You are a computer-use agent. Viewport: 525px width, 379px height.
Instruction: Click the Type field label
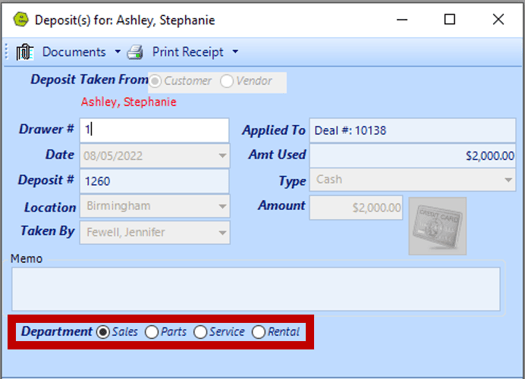(292, 181)
